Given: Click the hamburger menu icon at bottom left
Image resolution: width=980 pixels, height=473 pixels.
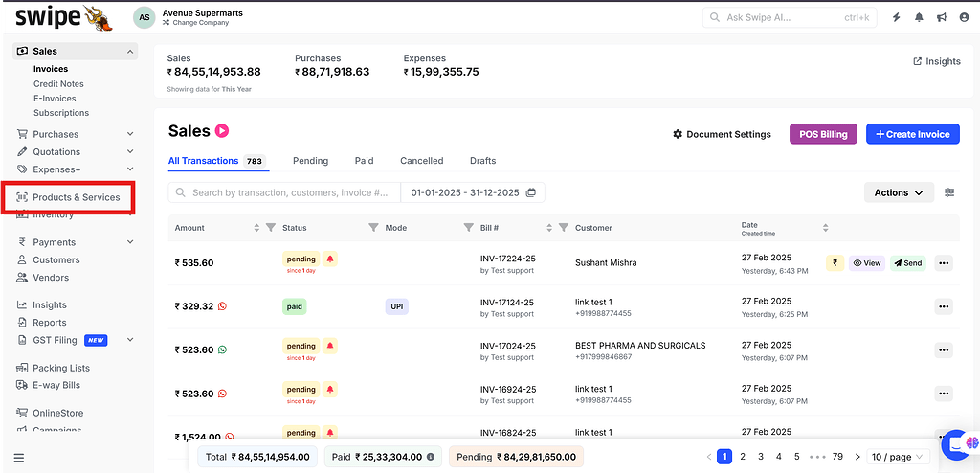Looking at the screenshot, I should point(19,458).
